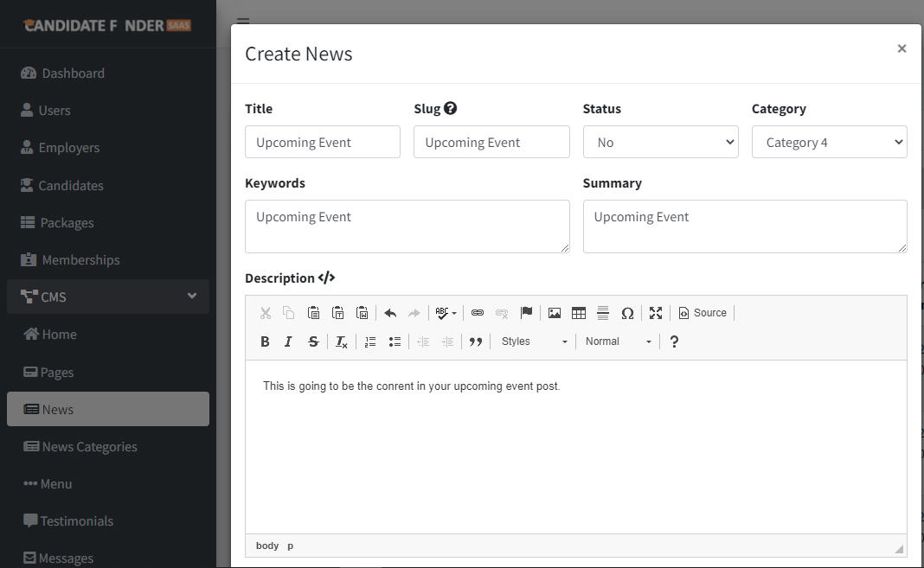Undo the last editor change
The width and height of the screenshot is (924, 568).
click(390, 313)
